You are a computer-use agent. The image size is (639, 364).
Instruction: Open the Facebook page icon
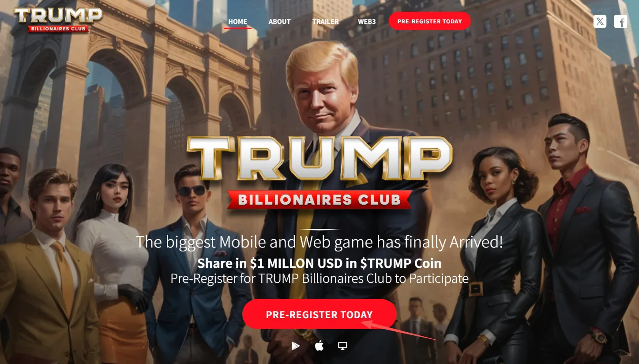[620, 21]
